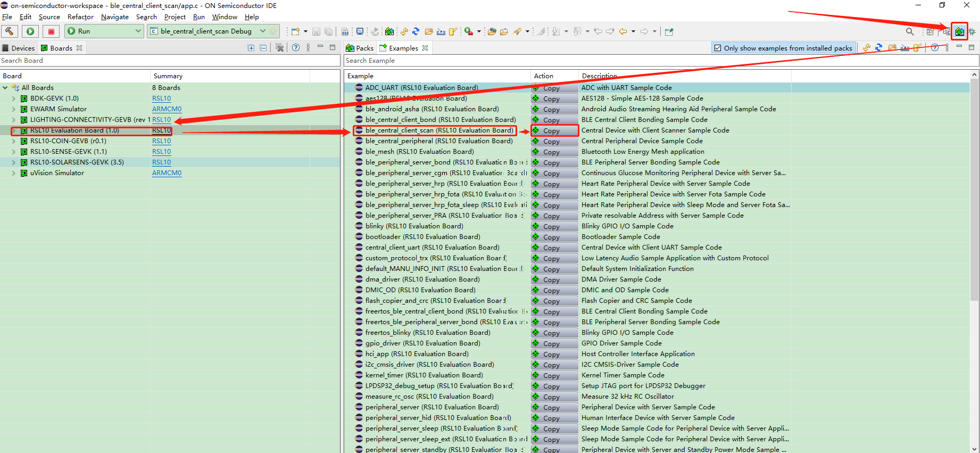Click the forward navigation arrow in toolbar
980x453 pixels.
click(x=644, y=31)
